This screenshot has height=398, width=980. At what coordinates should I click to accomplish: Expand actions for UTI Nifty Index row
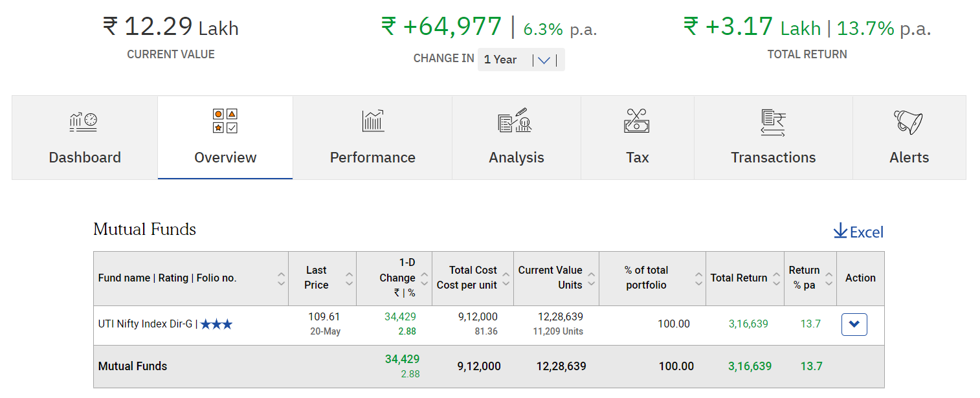(854, 324)
